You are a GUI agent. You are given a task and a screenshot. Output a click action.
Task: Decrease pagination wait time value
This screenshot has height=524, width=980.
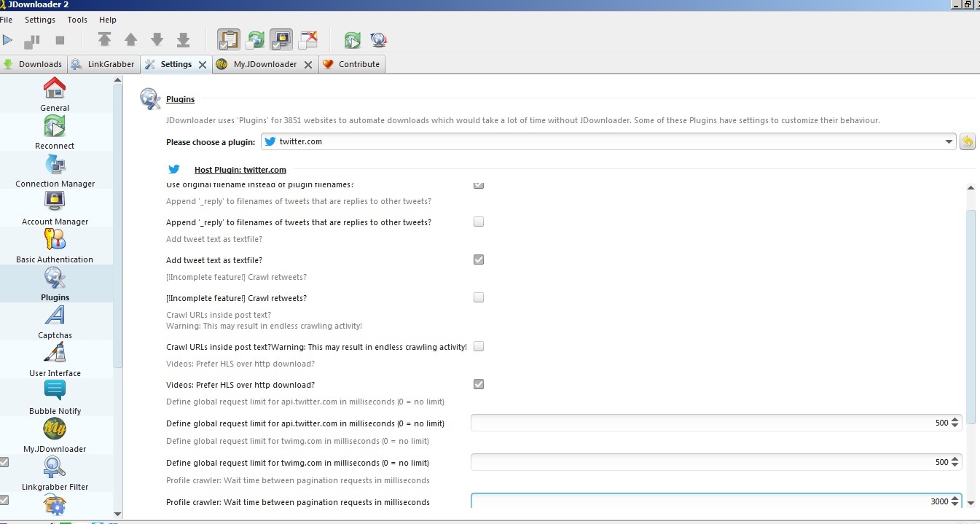(x=955, y=504)
